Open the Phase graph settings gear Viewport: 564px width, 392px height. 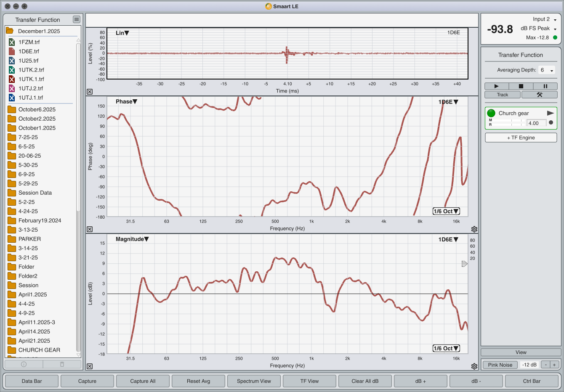474,229
